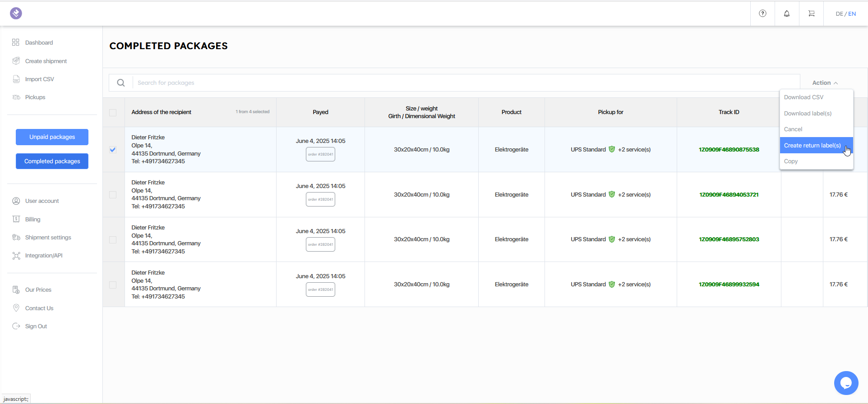
Task: Click order #282041 tag for track 1Z0909F46895752803
Action: [x=320, y=244]
